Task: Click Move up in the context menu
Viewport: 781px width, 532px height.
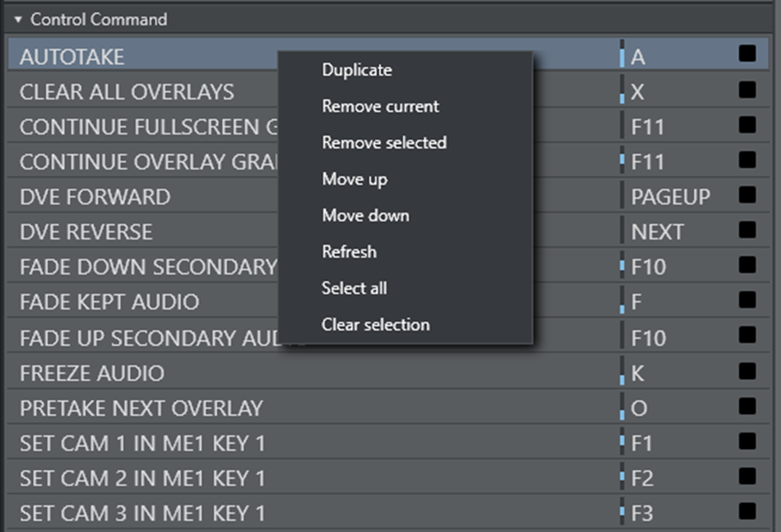Action: tap(354, 179)
